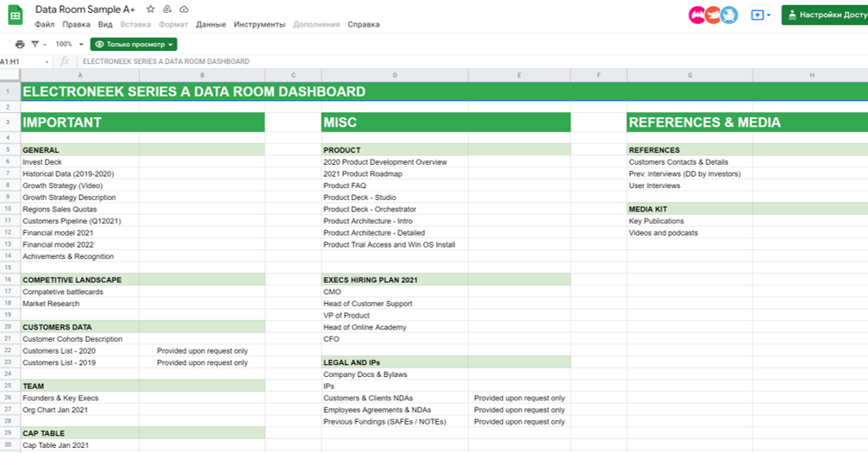Select the column D header
This screenshot has width=868, height=453.
395,76
